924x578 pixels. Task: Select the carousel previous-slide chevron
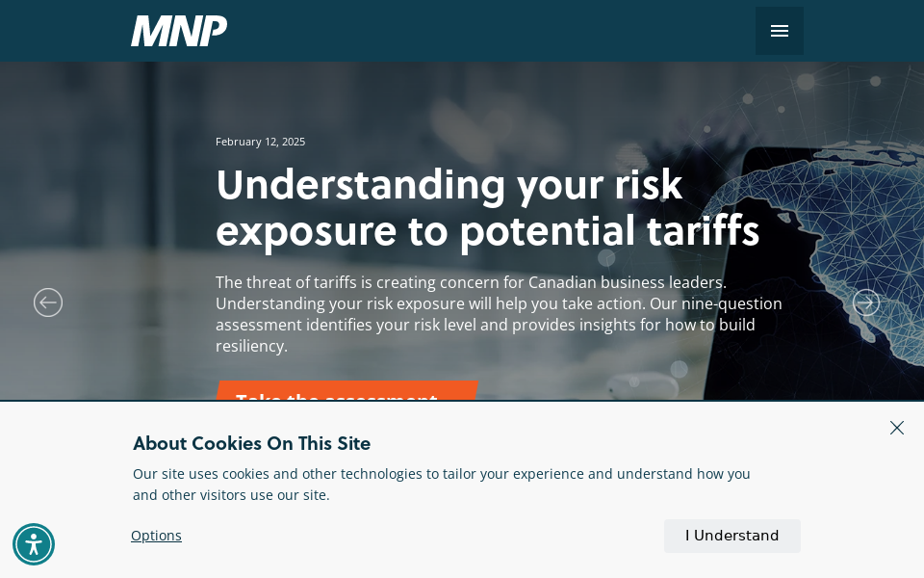[48, 302]
